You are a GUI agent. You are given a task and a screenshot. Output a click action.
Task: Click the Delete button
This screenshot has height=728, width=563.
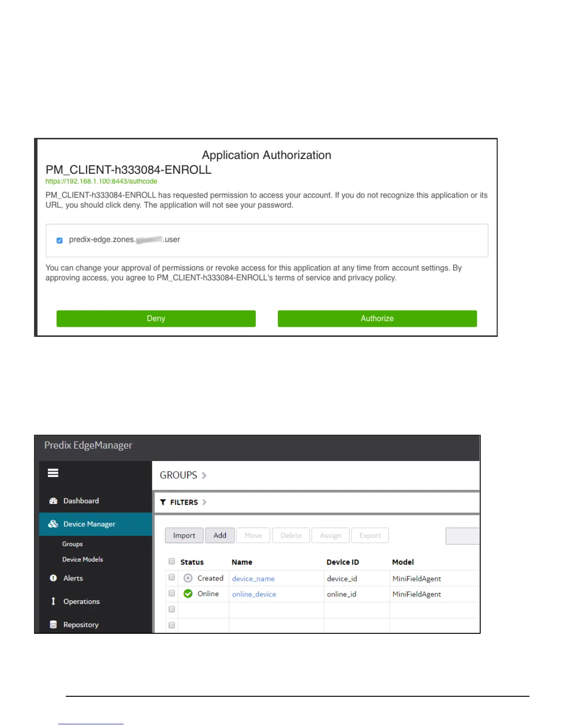pos(291,535)
